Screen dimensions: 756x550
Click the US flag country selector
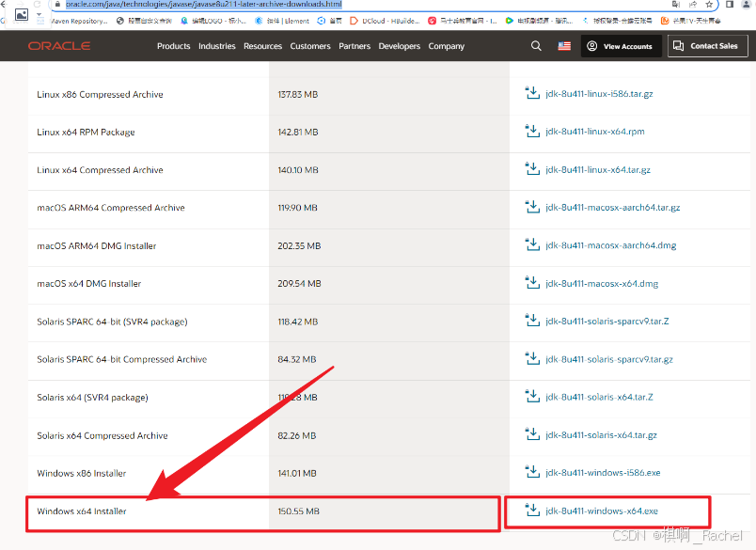point(564,46)
